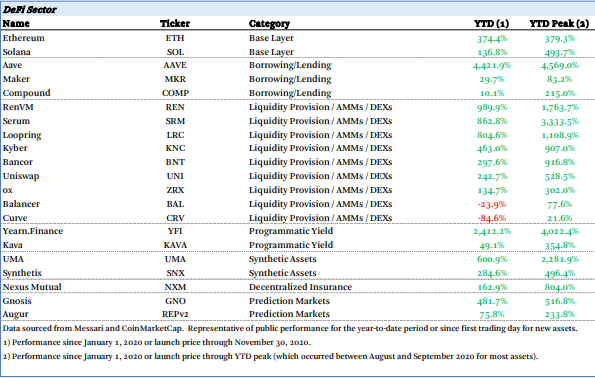
Task: Click Curve's -84.6% YTD value
Action: pyautogui.click(x=492, y=218)
